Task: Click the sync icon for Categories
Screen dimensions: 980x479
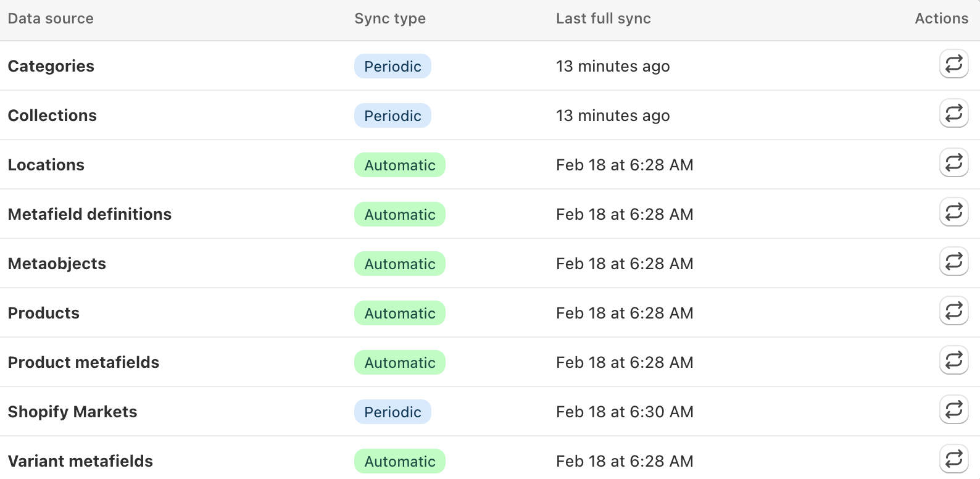Action: coord(953,64)
